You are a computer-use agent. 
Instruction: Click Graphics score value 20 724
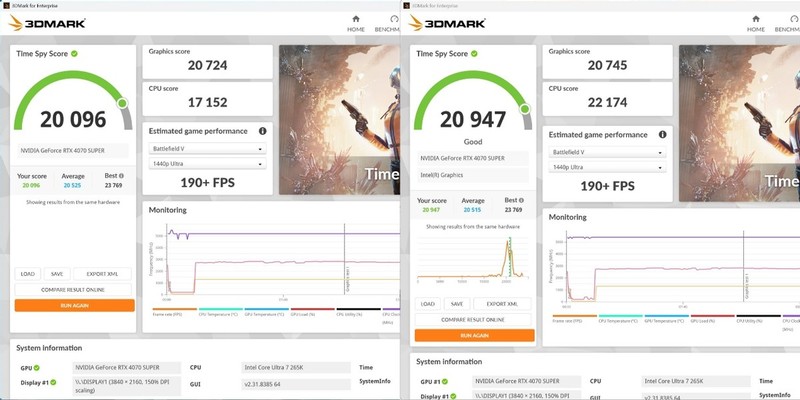click(x=208, y=65)
